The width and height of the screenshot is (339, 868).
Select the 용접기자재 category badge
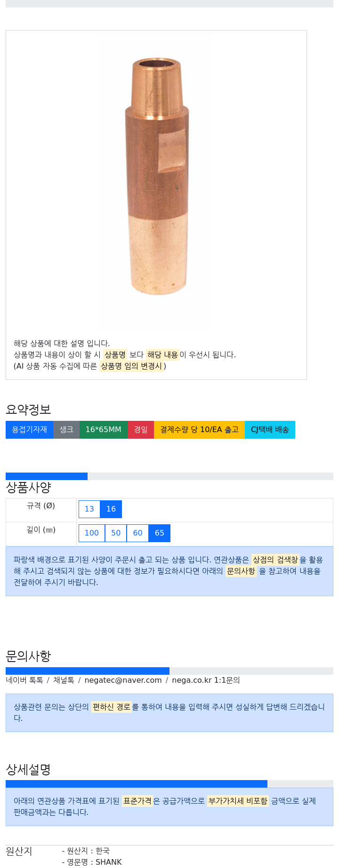pos(29,430)
